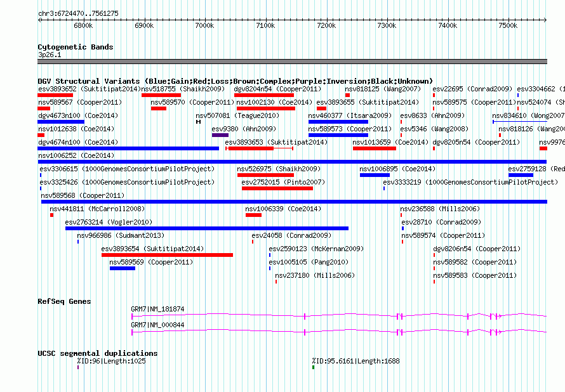Click the 3p26.1 cytogenetic band bar
565x392 pixels.
[x=292, y=62]
